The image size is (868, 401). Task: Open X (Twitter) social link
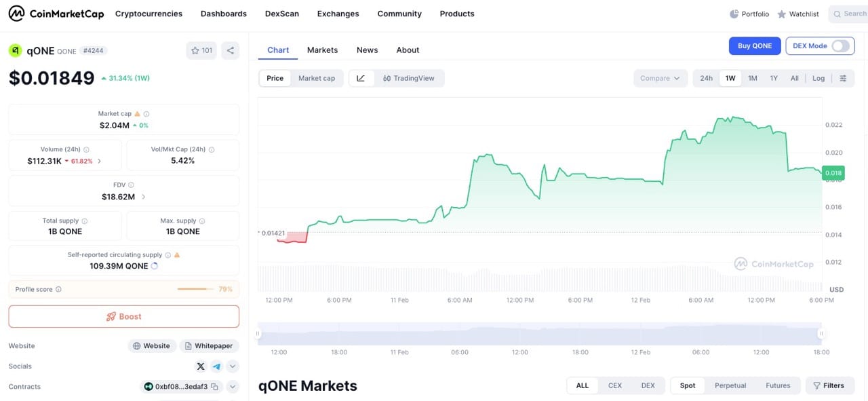click(201, 366)
